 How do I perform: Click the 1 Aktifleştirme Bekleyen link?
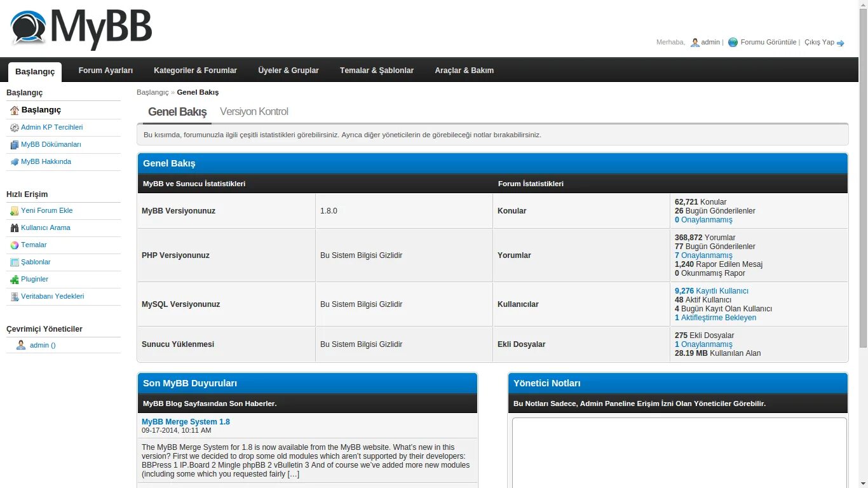715,318
